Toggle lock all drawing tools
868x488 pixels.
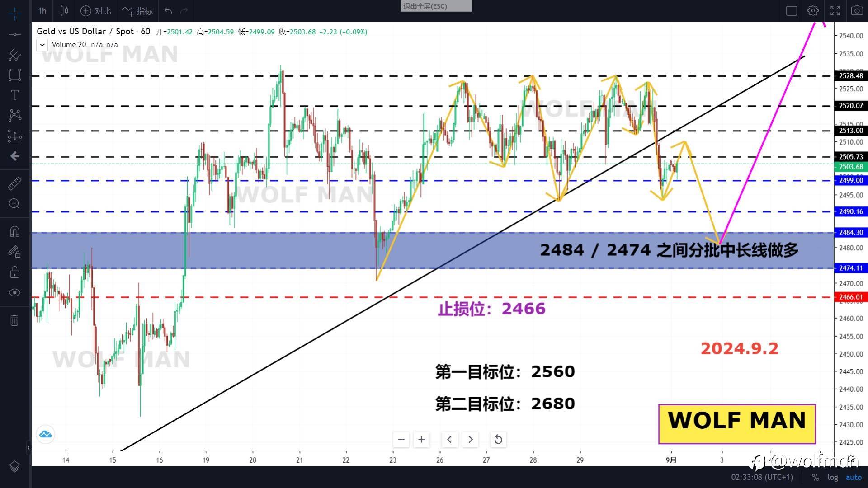(x=14, y=272)
